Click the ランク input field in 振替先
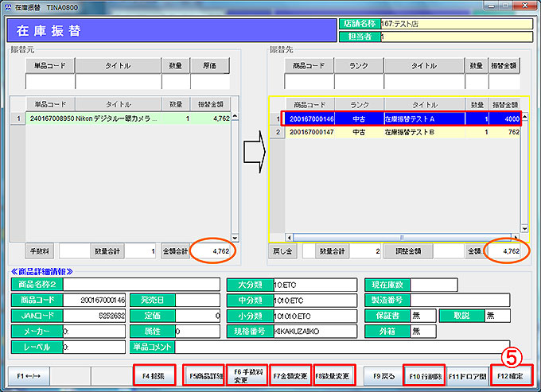541x392 pixels. 359,81
